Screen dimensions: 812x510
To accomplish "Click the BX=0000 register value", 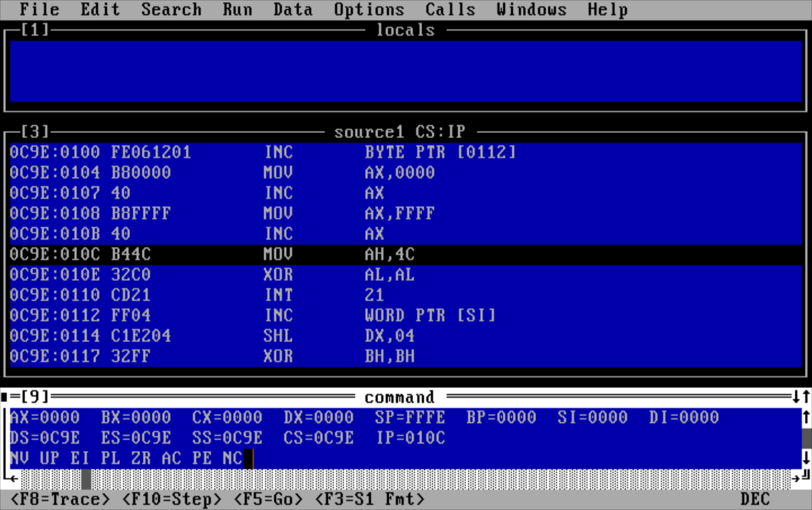I will coord(136,418).
